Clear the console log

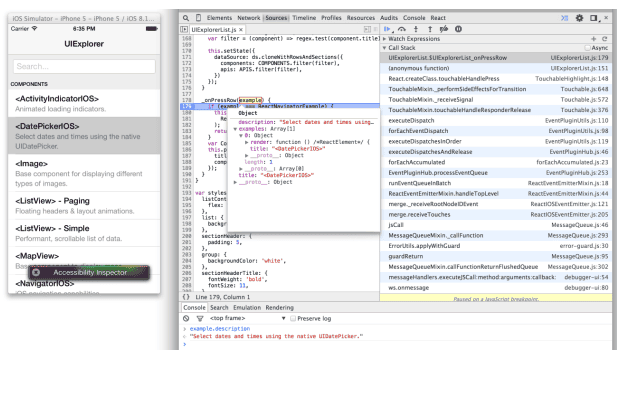coord(186,318)
